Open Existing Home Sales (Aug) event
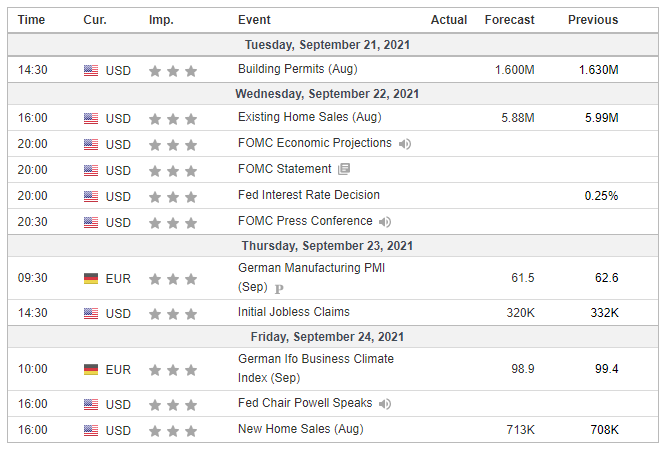This screenshot has height=449, width=669. pyautogui.click(x=309, y=117)
